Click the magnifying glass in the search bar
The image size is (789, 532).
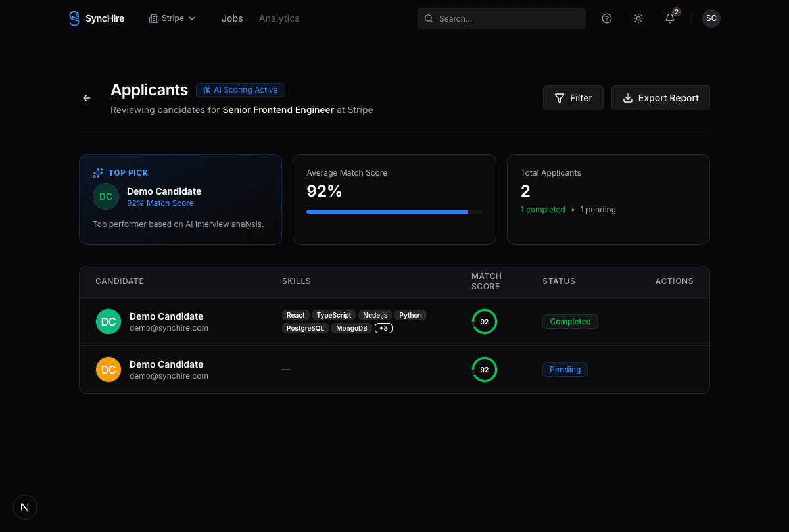click(x=429, y=18)
